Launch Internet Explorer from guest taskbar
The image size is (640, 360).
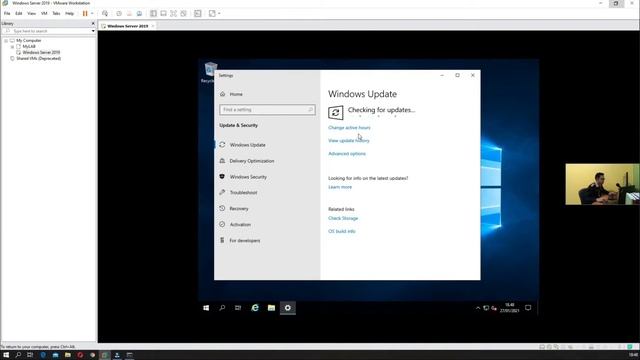255,308
